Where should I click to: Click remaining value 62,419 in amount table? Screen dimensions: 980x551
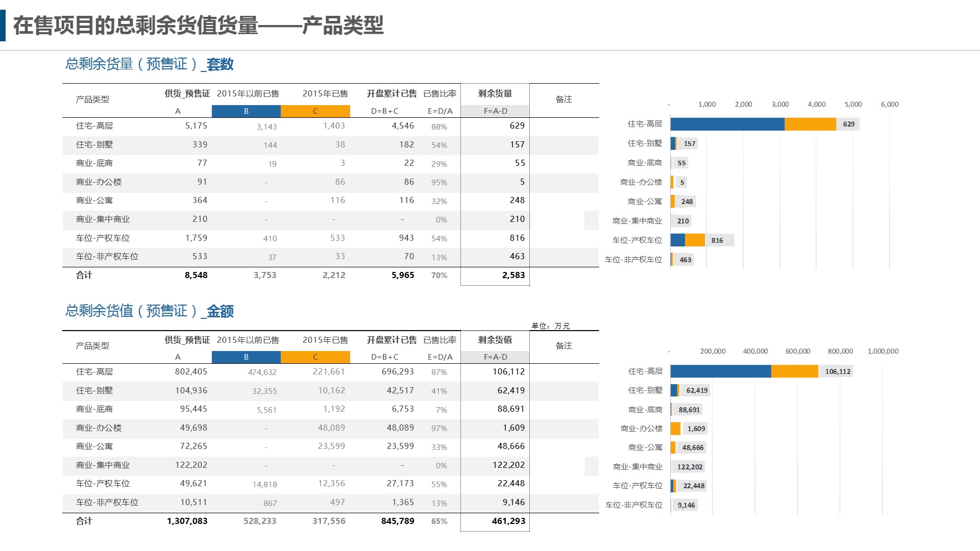point(511,390)
